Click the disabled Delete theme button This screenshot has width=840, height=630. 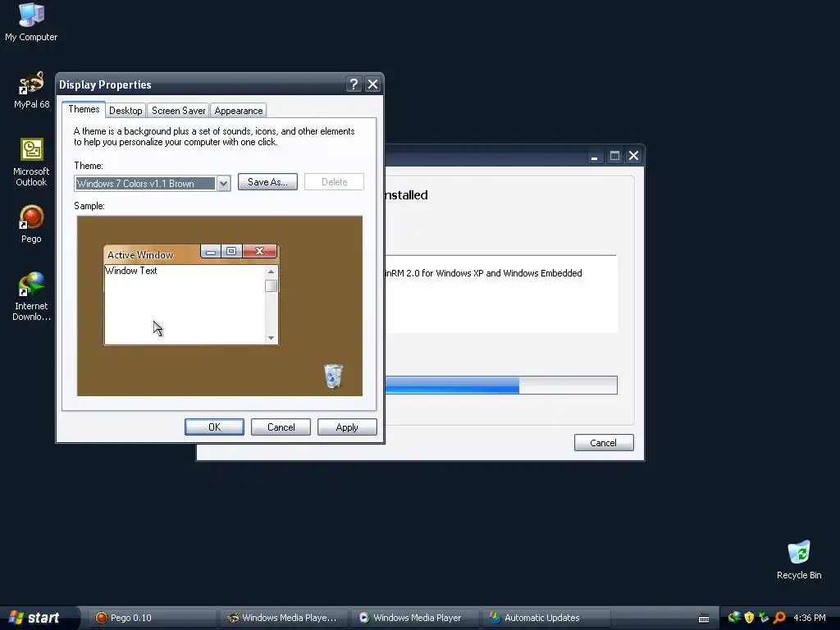coord(335,182)
